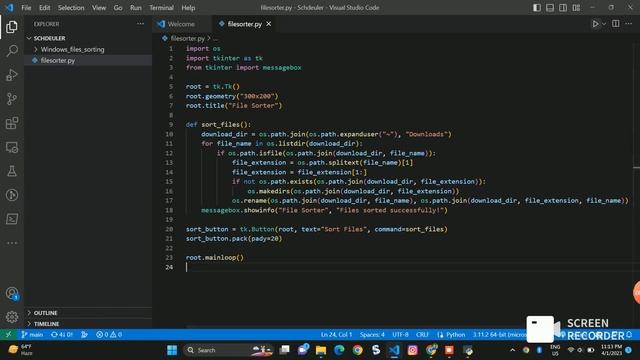The width and height of the screenshot is (640, 360).
Task: Open the Testing flask view
Action: pos(12,171)
